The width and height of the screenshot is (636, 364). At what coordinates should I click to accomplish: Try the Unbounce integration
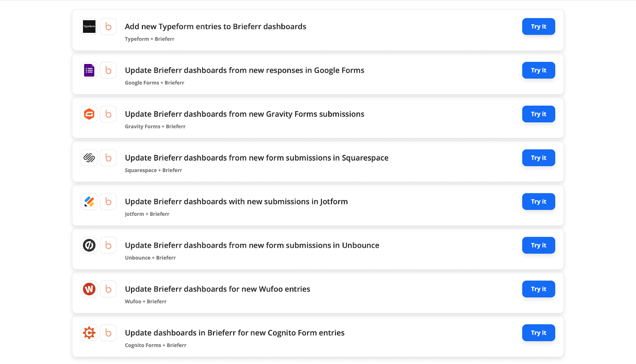coord(539,245)
